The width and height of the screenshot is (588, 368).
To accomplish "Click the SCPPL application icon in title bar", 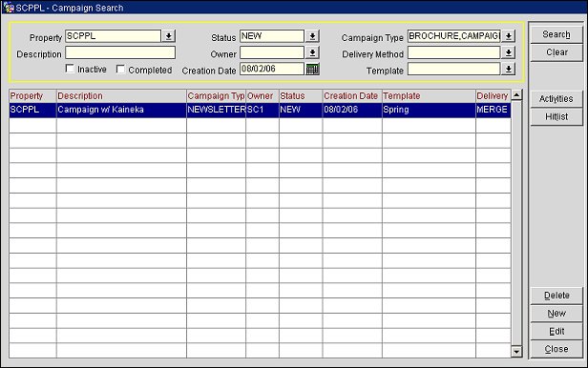I will click(x=8, y=7).
